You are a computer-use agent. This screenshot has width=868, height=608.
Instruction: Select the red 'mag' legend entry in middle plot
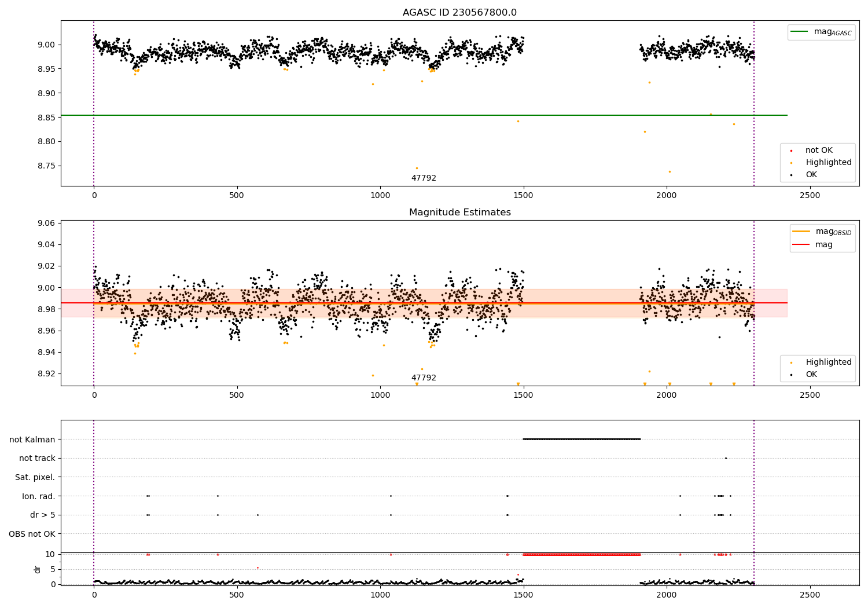[x=812, y=244]
